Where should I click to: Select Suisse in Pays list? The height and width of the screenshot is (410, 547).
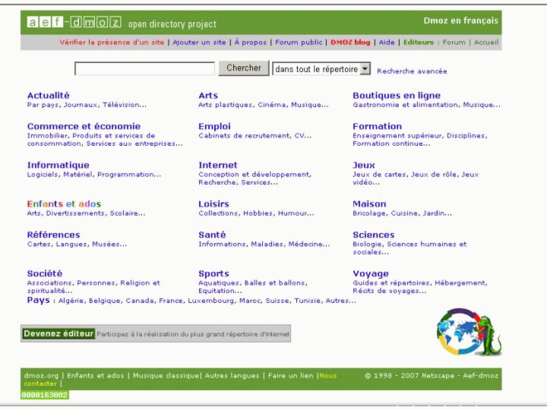tap(277, 300)
